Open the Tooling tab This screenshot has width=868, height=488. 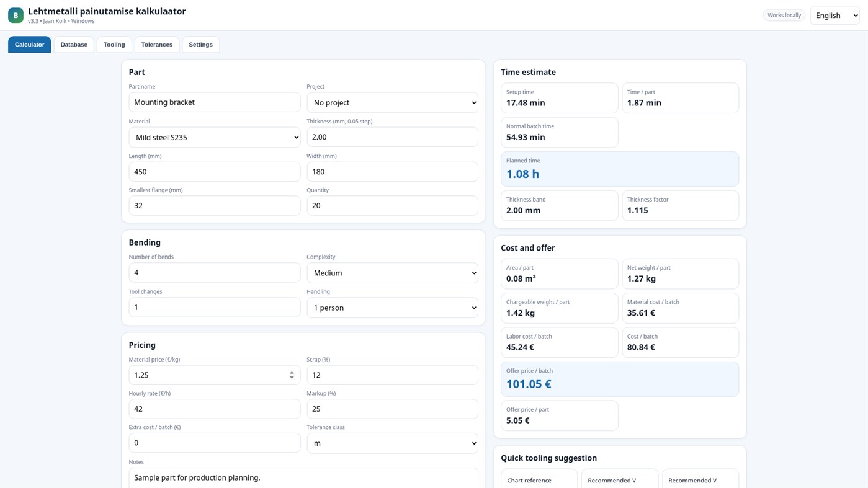tap(114, 45)
